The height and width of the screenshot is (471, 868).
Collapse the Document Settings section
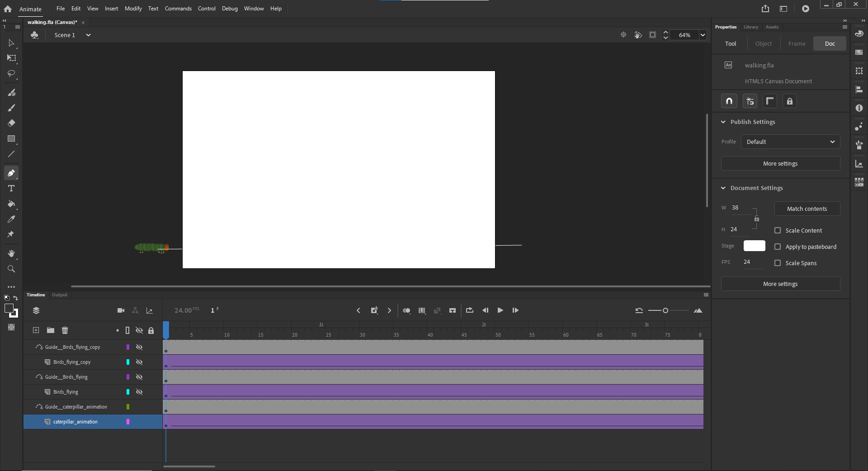pyautogui.click(x=723, y=188)
